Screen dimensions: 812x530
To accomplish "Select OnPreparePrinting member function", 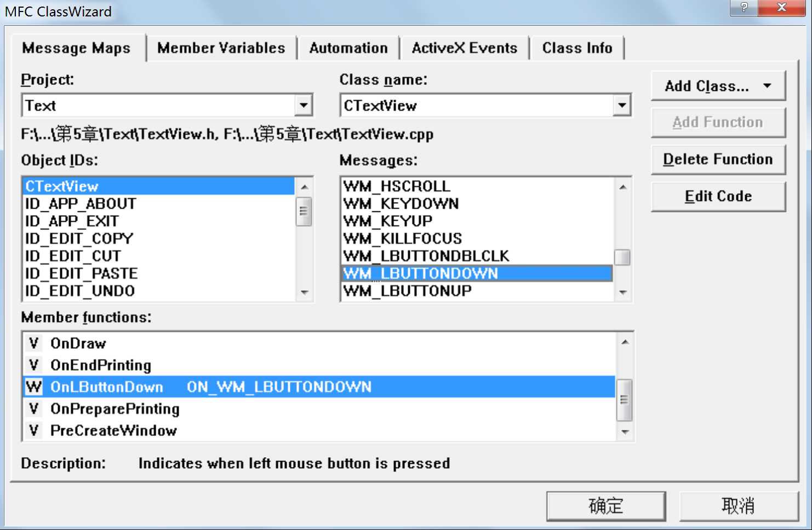I will (319, 409).
